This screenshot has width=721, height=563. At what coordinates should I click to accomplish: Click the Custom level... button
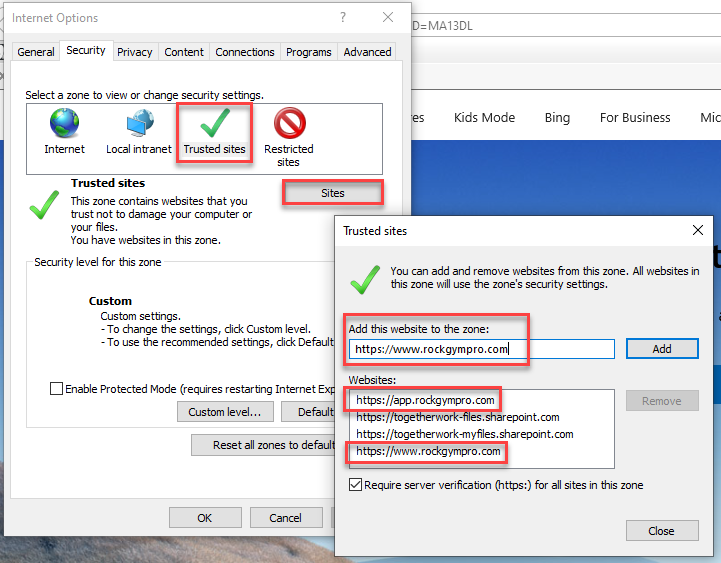tap(225, 412)
